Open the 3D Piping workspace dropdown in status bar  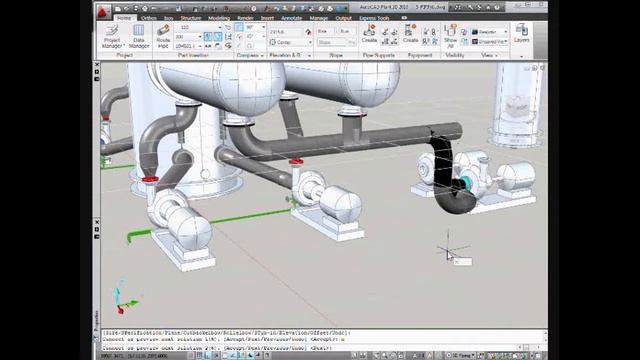point(461,356)
